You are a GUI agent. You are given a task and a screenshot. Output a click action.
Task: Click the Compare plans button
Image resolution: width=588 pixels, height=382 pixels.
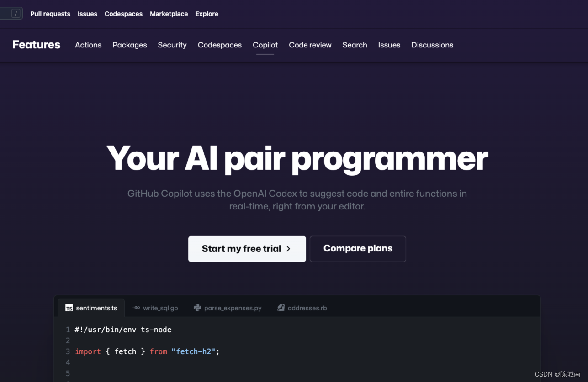(x=358, y=249)
